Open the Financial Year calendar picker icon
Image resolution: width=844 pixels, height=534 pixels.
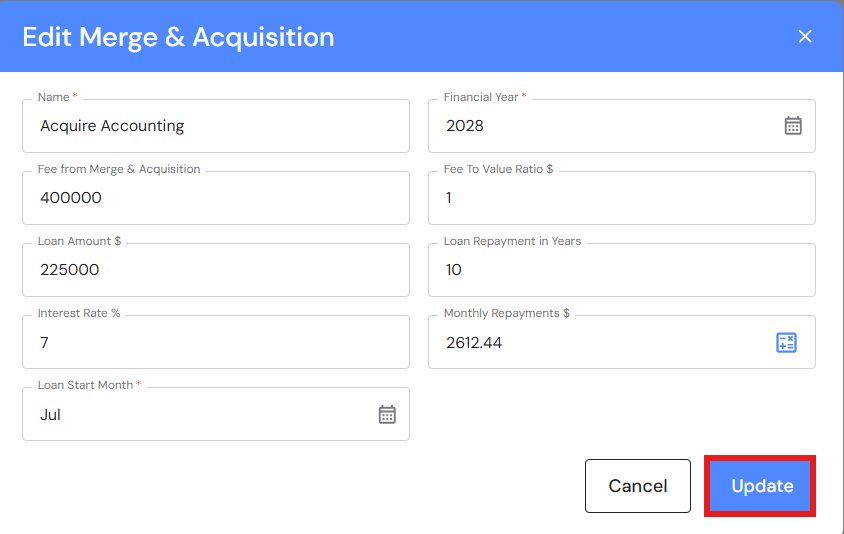pyautogui.click(x=793, y=126)
